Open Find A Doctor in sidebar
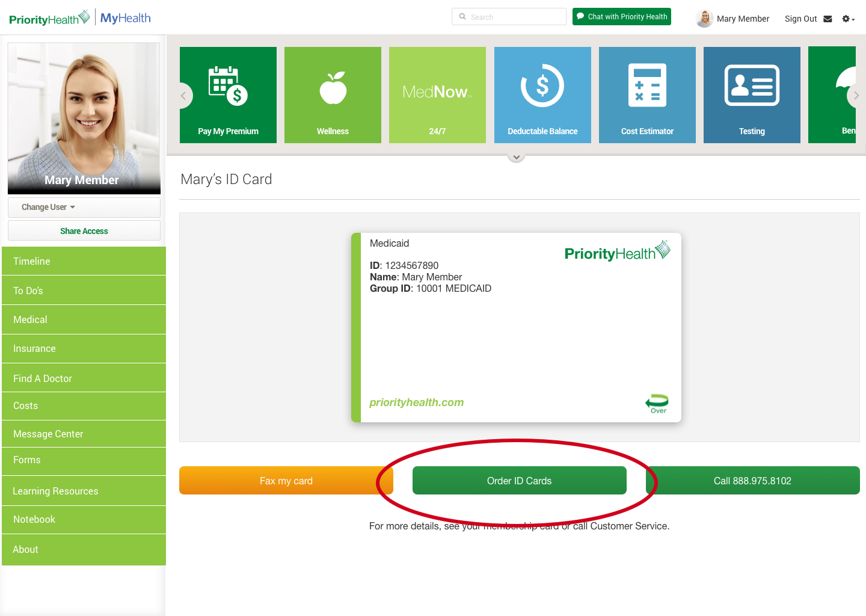Screen dimensions: 866x616 pos(84,378)
